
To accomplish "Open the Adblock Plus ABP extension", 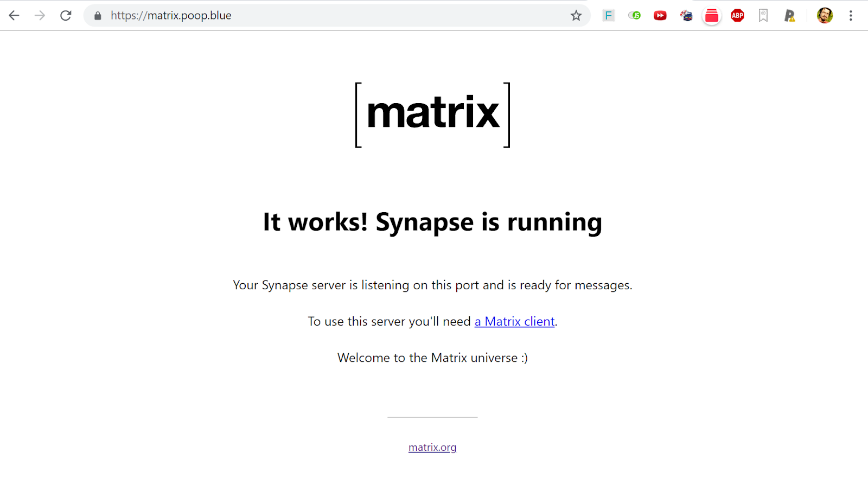I will [x=737, y=16].
